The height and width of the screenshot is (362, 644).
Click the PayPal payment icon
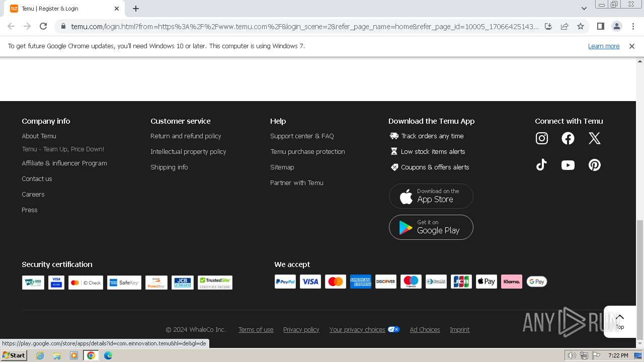[x=285, y=282]
